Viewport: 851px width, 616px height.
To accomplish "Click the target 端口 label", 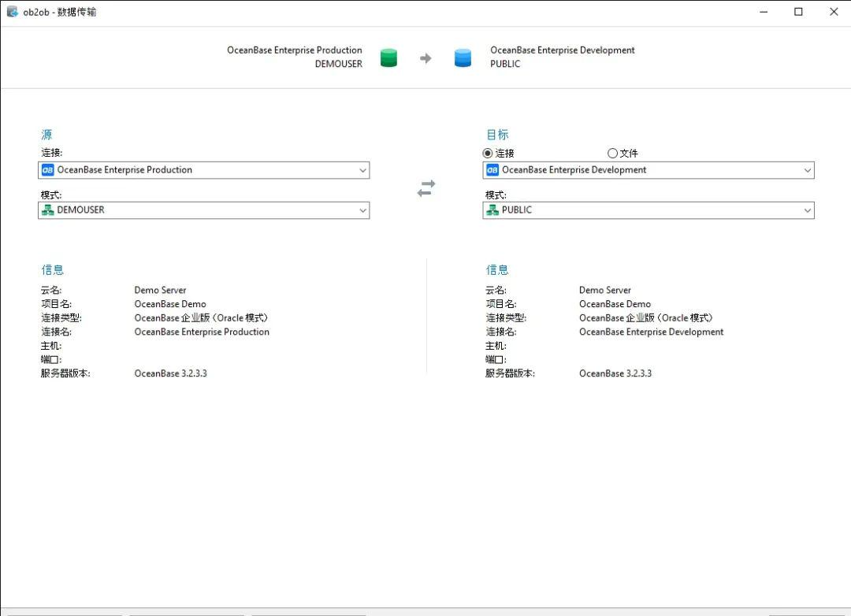I will 496,359.
